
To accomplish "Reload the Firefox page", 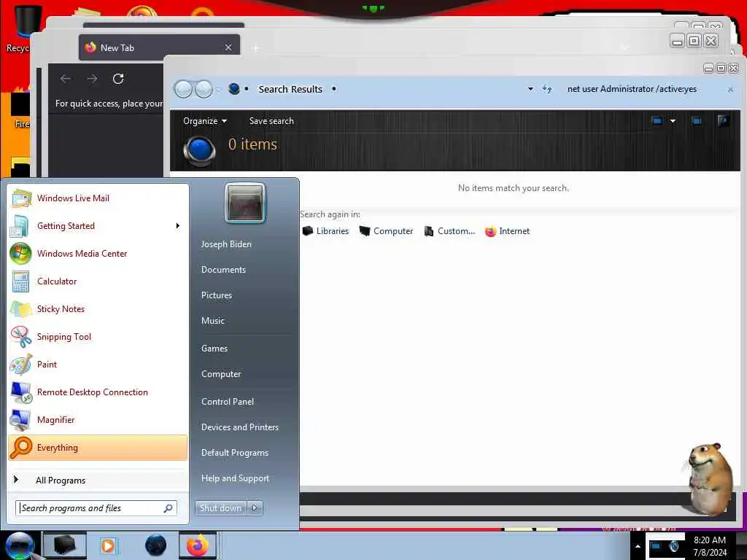I will (118, 79).
